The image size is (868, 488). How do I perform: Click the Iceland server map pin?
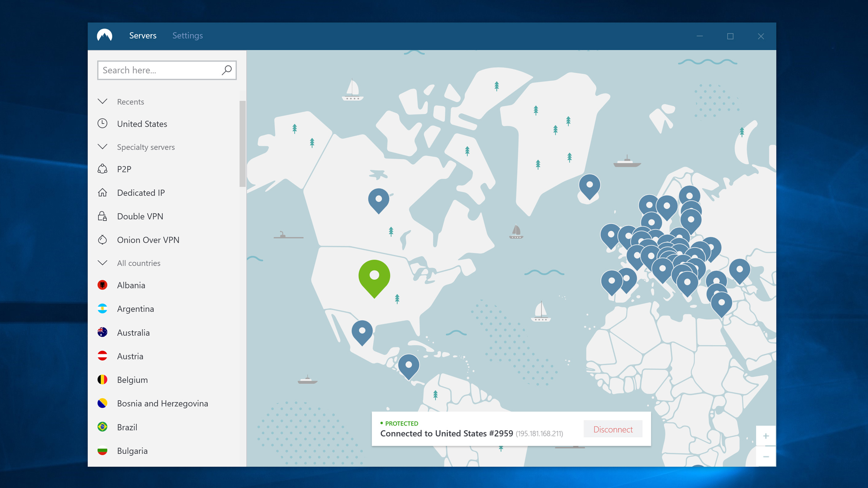coord(589,186)
